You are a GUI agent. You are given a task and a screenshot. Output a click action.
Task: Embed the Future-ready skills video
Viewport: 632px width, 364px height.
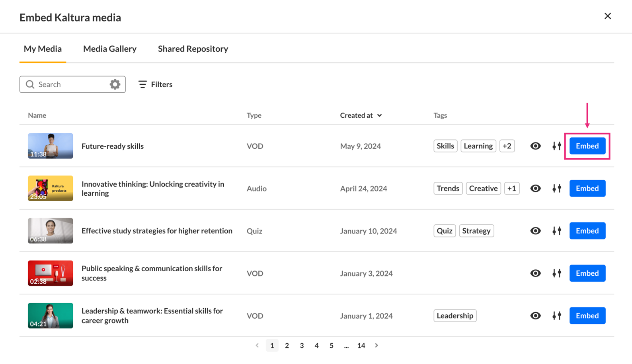point(587,146)
